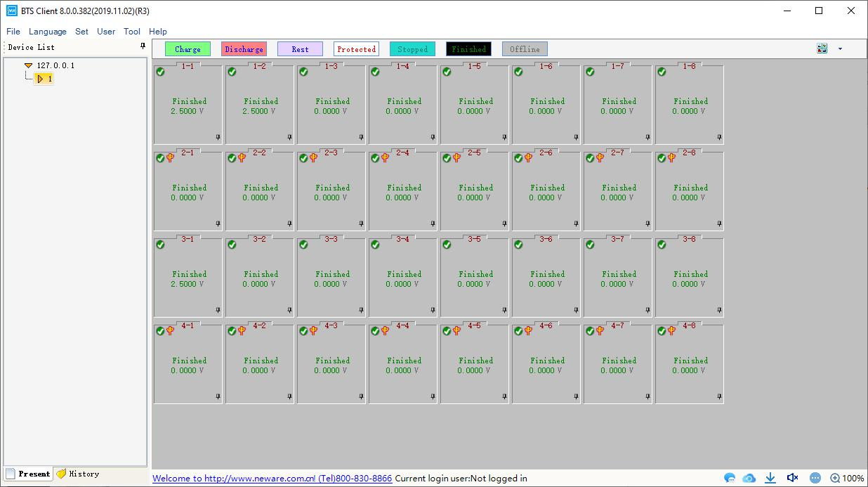
Task: Toggle the pin on channel 1-1
Action: point(218,138)
